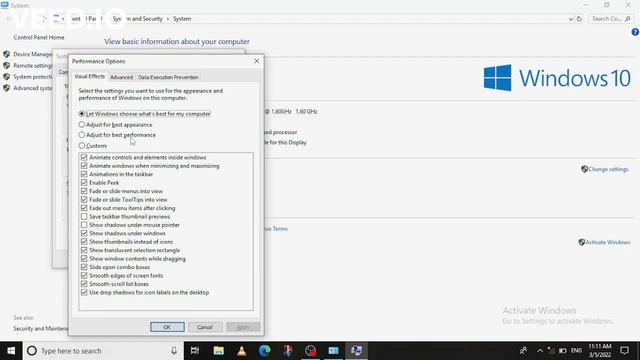
Task: Close the Performance Options dialog
Action: [x=256, y=61]
